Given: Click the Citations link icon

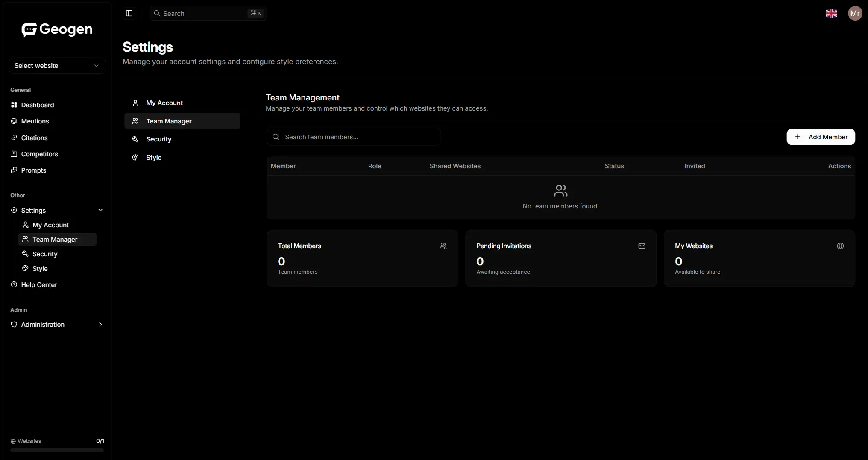Looking at the screenshot, I should [x=14, y=138].
